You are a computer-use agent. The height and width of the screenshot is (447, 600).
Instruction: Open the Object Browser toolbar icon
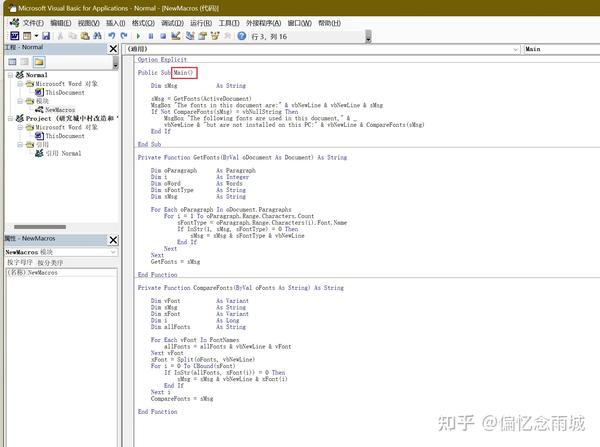pos(215,36)
